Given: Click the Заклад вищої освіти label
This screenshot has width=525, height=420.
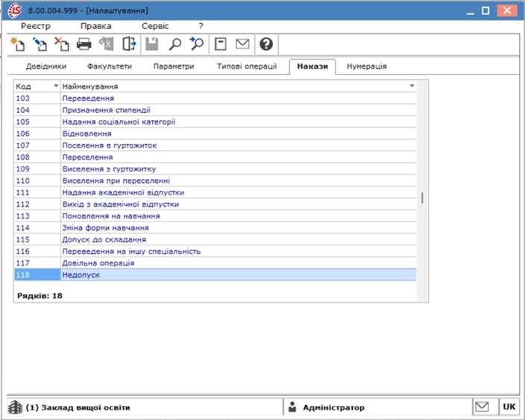Looking at the screenshot, I should 78,407.
